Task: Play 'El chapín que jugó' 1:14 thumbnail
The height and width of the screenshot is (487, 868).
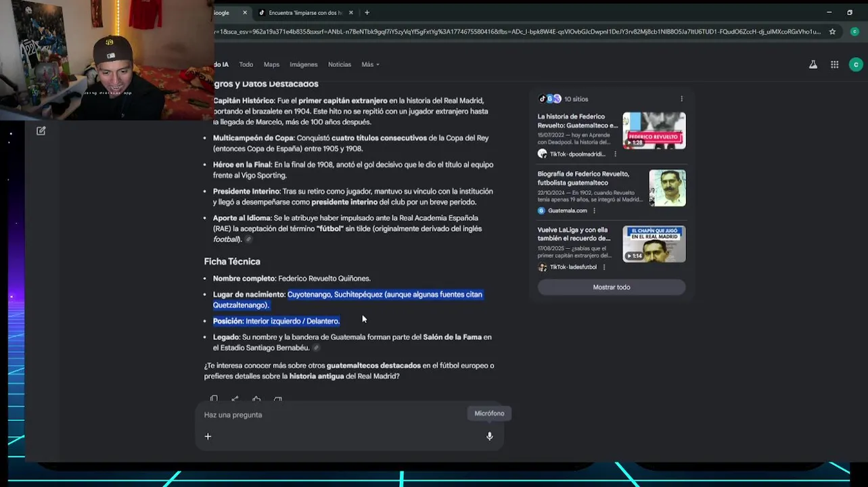Action: 654,244
